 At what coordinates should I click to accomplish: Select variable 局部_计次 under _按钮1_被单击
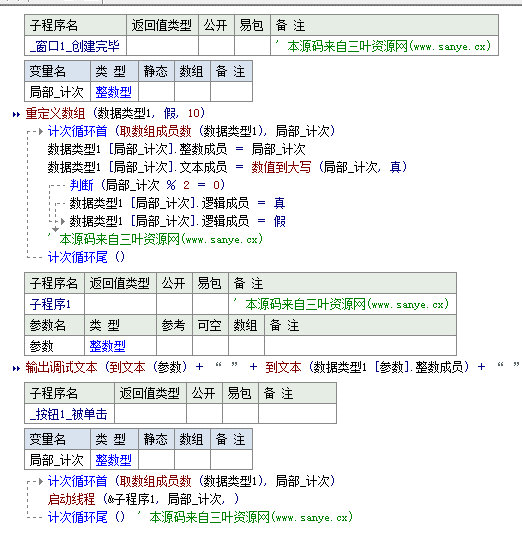[x=56, y=460]
